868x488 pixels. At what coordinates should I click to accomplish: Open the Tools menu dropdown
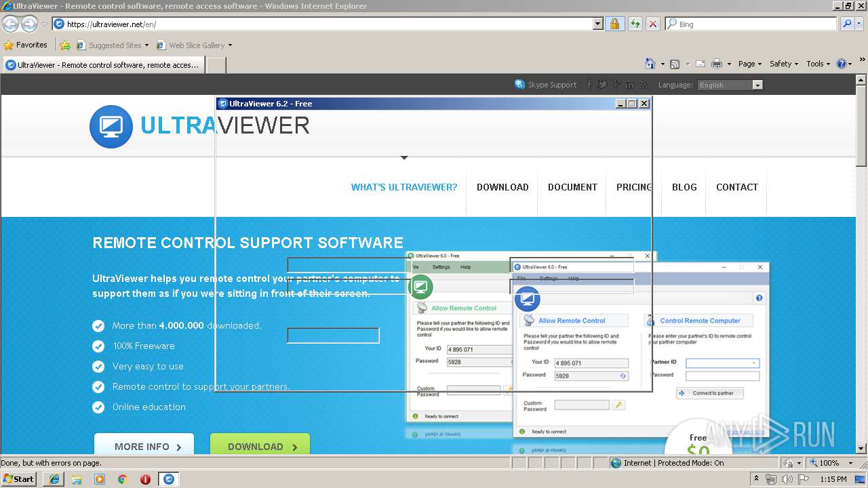(x=818, y=64)
